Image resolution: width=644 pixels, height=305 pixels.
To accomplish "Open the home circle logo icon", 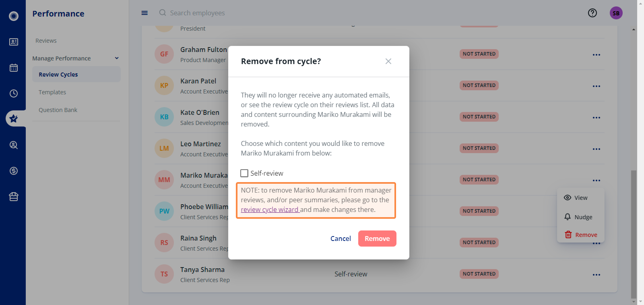I will click(13, 16).
